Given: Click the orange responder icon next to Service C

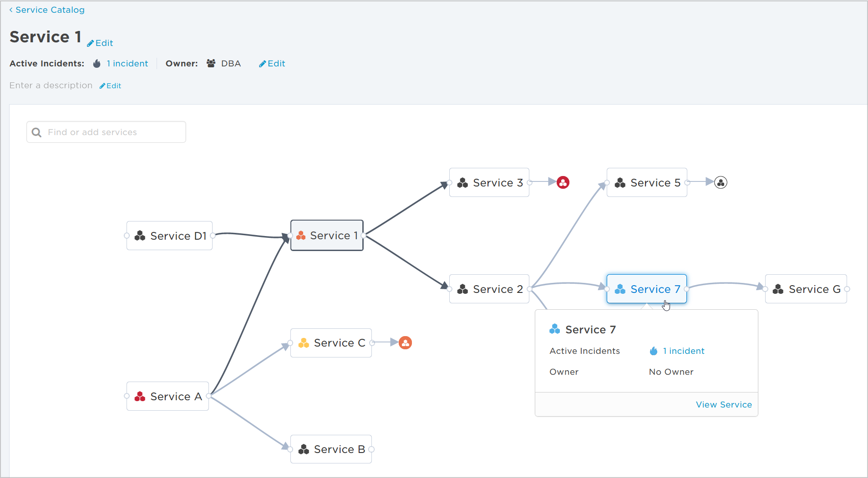Looking at the screenshot, I should 404,342.
